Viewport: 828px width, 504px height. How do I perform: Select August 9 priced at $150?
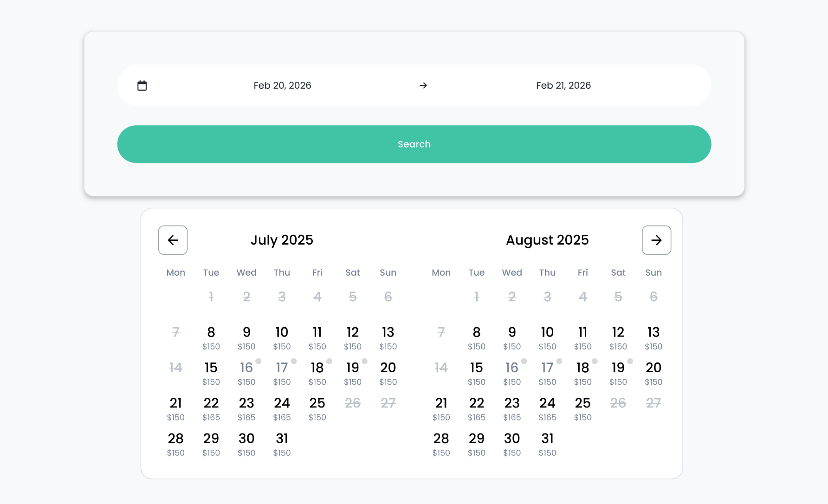pyautogui.click(x=512, y=338)
